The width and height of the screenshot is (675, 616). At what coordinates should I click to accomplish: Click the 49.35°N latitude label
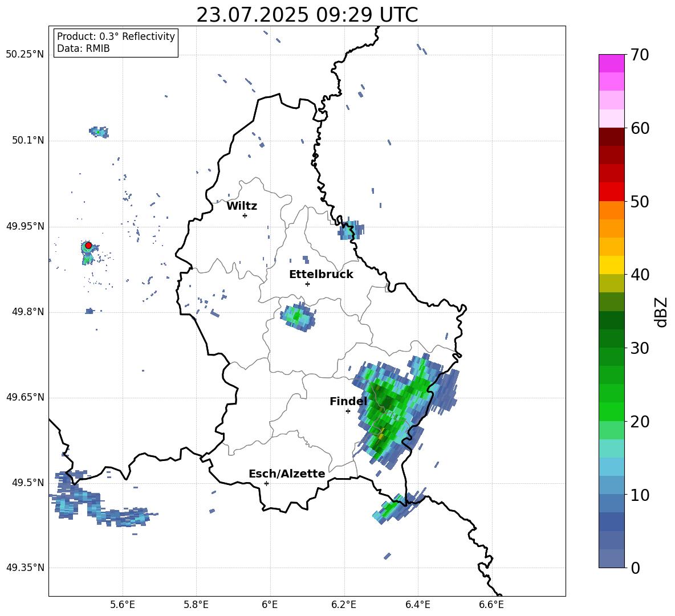[x=25, y=568]
